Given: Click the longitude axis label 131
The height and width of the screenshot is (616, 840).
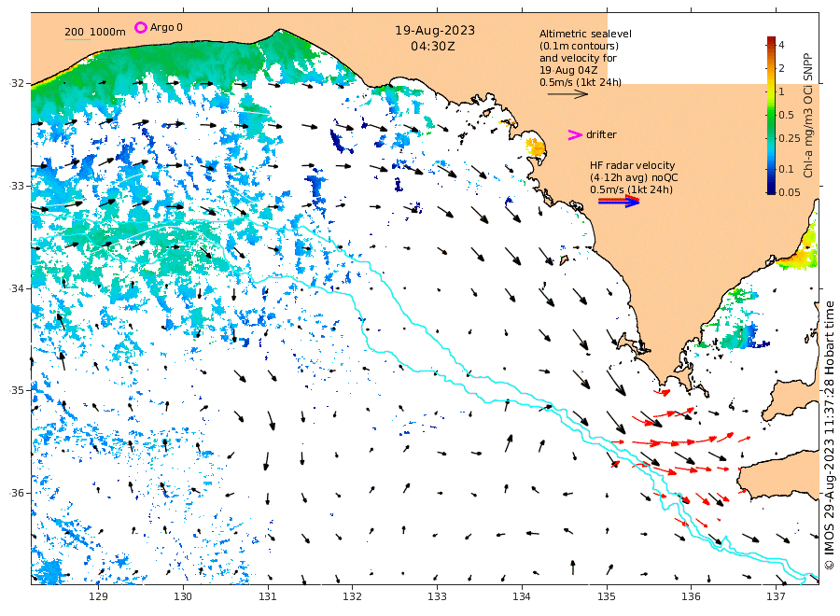Looking at the screenshot, I should pyautogui.click(x=268, y=596).
